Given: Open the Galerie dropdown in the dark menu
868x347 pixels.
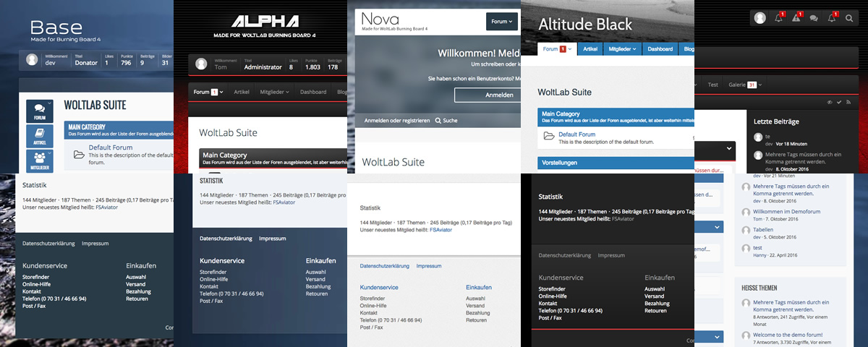Looking at the screenshot, I should [x=742, y=85].
